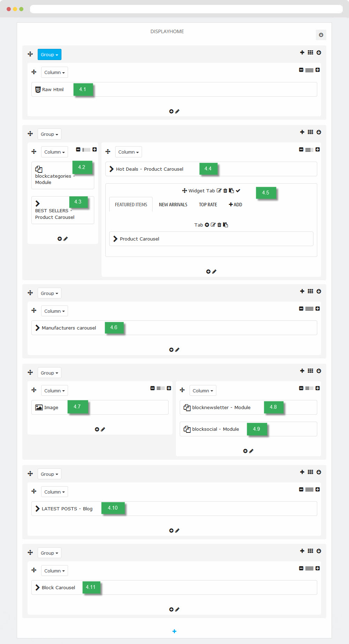Select the TOP RATE tab
The width and height of the screenshot is (349, 644).
[208, 205]
